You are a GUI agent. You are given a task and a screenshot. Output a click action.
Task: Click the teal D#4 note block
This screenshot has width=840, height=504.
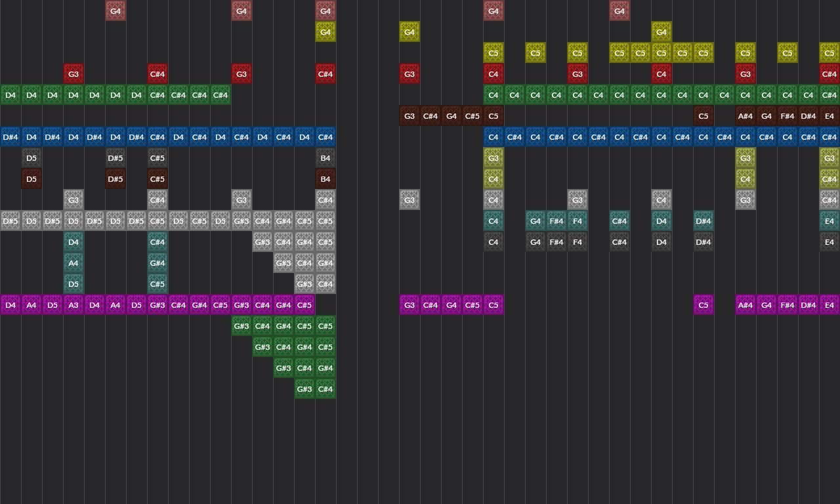pyautogui.click(x=703, y=221)
